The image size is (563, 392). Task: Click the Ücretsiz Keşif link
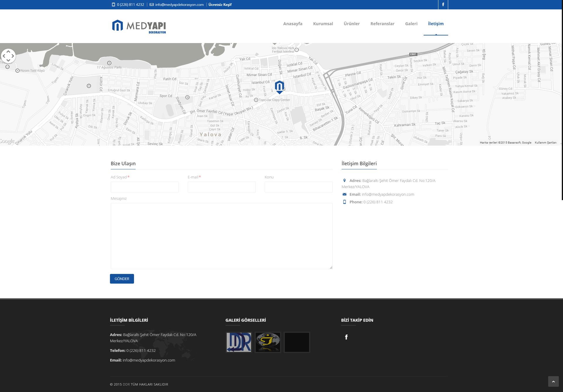220,5
